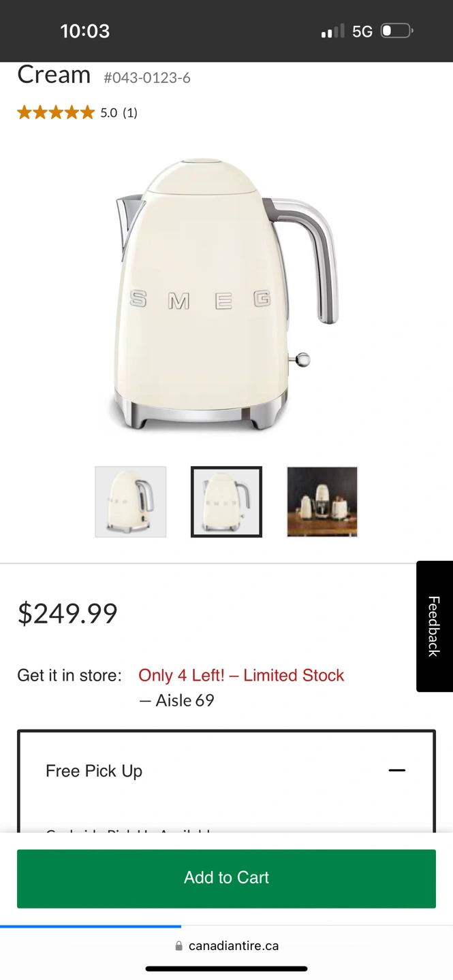Tap the 5.0 rating score
Screen dimensions: 453x980
point(109,113)
